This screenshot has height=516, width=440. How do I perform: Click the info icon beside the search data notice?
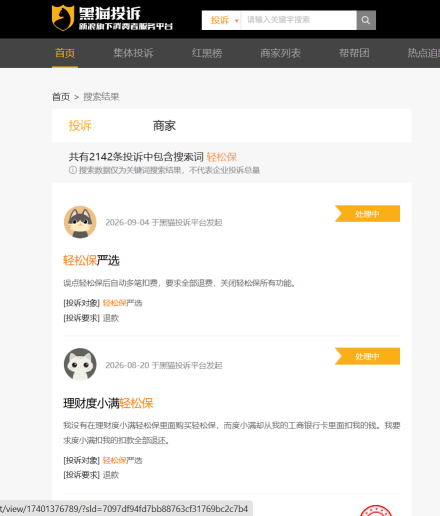(73, 170)
